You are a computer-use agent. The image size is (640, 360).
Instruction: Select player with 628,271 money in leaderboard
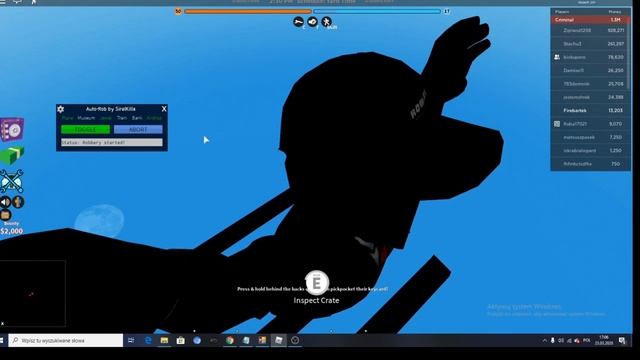pos(590,30)
